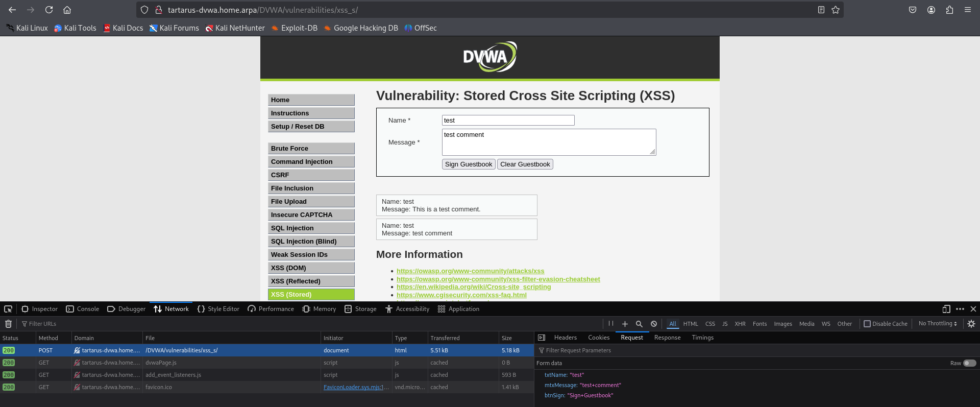Toggle responsive design mode icon
Viewport: 980px width, 407px height.
946,309
